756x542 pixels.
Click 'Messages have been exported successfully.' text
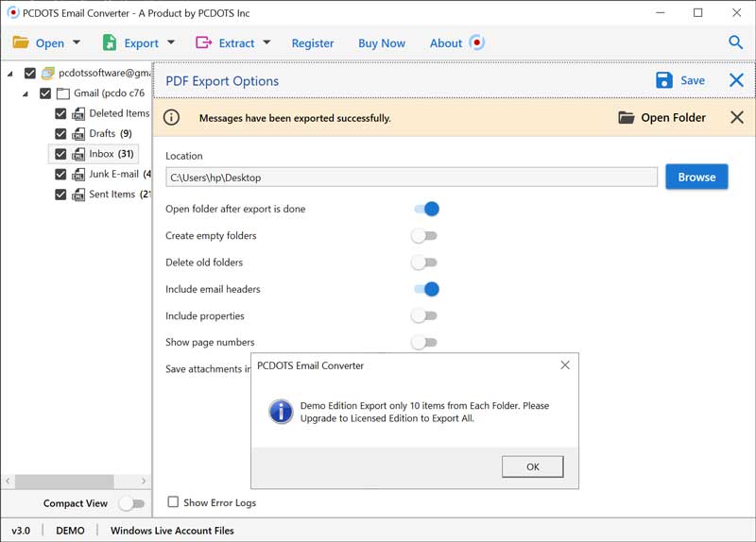[x=295, y=118]
